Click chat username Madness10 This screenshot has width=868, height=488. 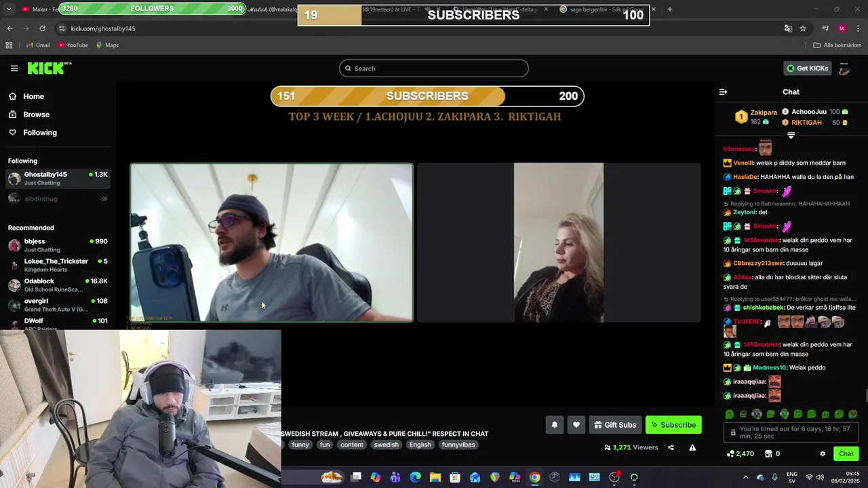click(769, 367)
